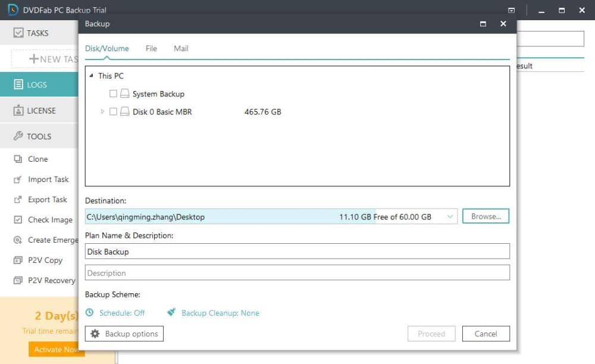Click the Activate Now button

click(x=57, y=349)
